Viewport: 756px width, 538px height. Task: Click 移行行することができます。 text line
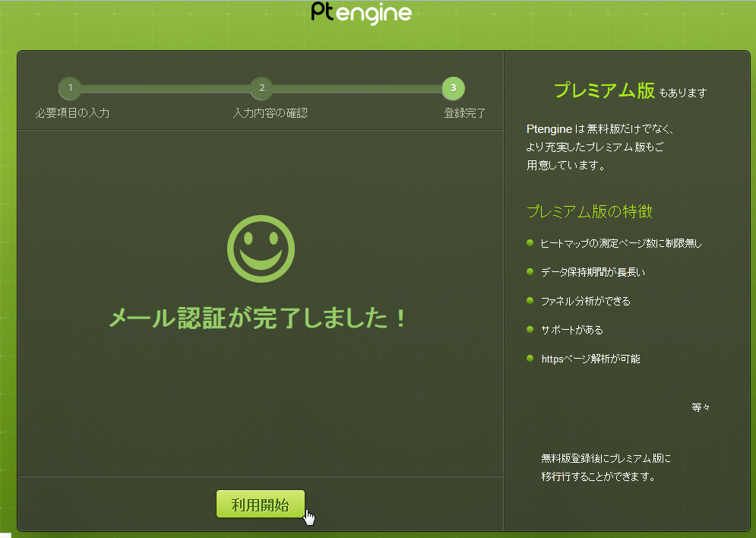(x=599, y=476)
